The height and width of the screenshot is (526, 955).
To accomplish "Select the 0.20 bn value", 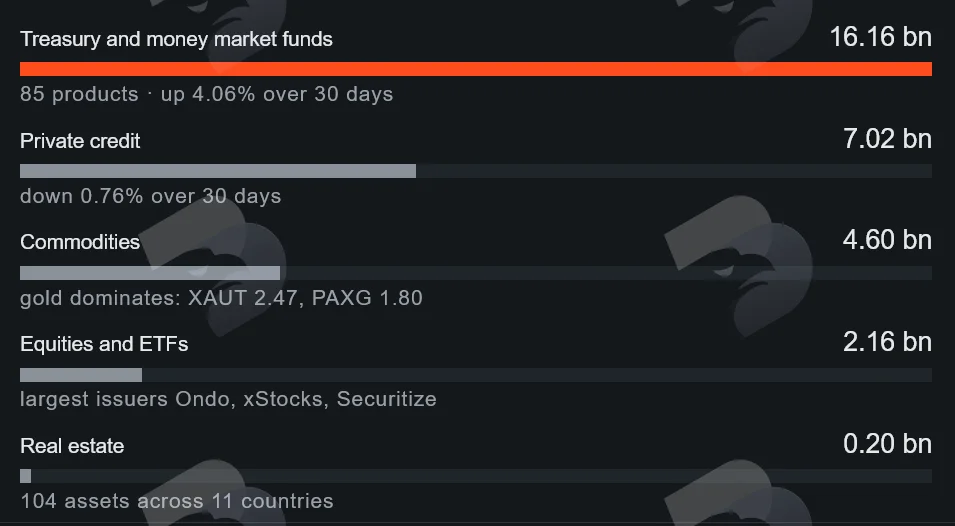I will (x=887, y=444).
